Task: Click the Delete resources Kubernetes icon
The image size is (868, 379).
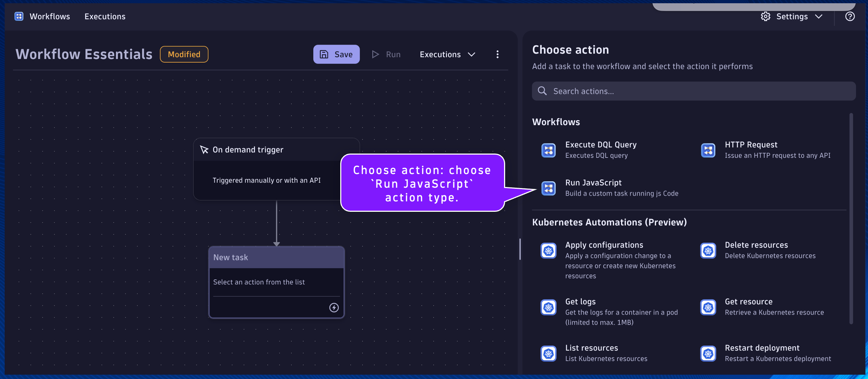Action: (x=708, y=251)
